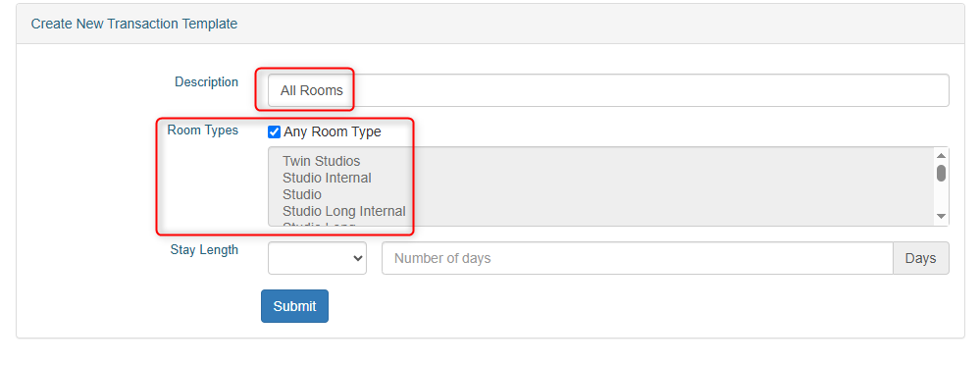This screenshot has width=980, height=365.
Task: Click the Create New Transaction Template heading
Action: [x=134, y=24]
